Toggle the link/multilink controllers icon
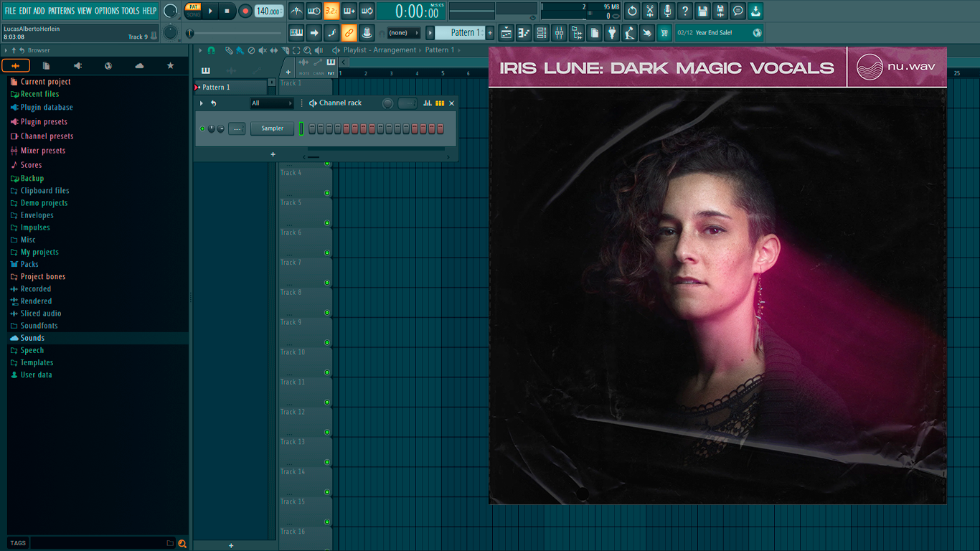Screen dimensions: 980x551 click(349, 32)
